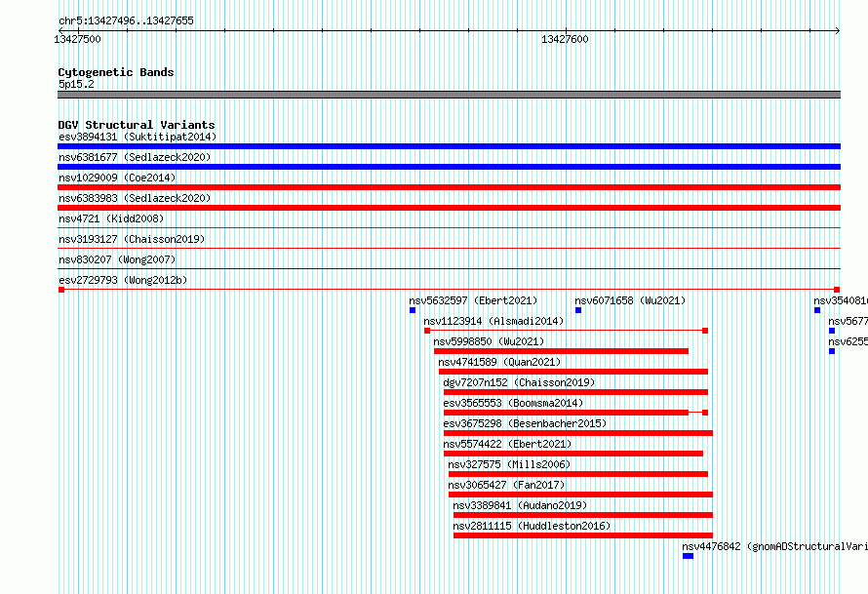This screenshot has height=594, width=868.
Task: Click the blue marker under nsv5632597
Action: pos(413,310)
